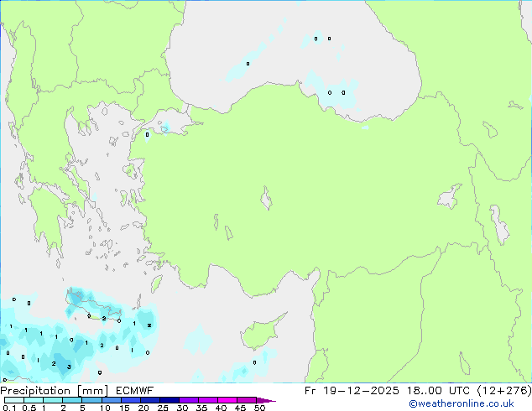The width and height of the screenshot is (532, 411).
Task: Pick the 10–15 mm blue legend swatch
Action: [112, 400]
